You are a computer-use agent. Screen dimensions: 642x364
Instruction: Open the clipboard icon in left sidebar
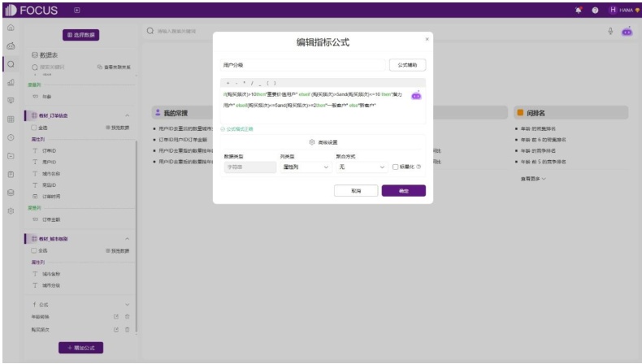(x=11, y=175)
